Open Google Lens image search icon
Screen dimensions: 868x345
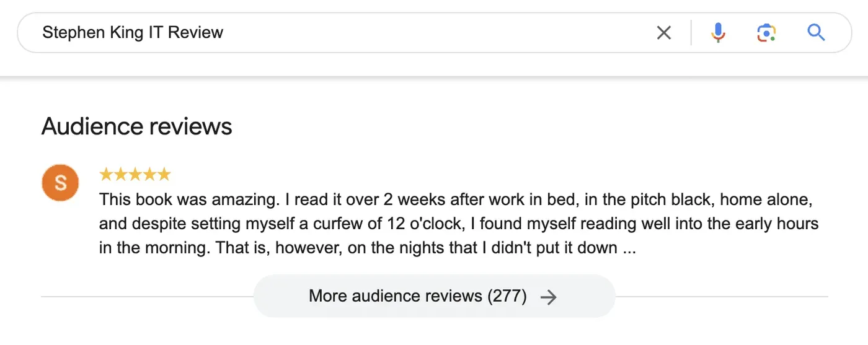pyautogui.click(x=767, y=33)
